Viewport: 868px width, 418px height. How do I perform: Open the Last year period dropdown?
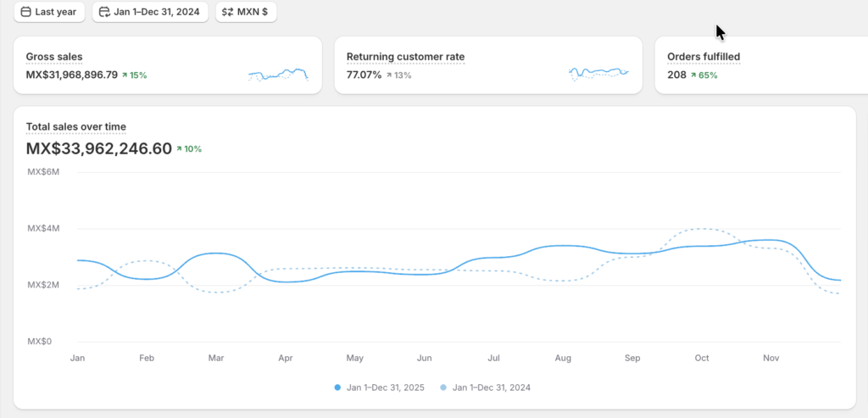click(49, 13)
